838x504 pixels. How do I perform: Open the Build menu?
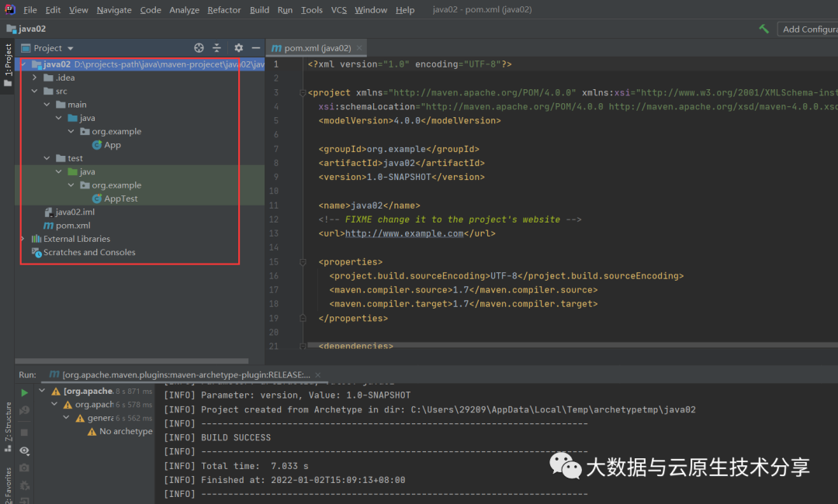(x=259, y=9)
